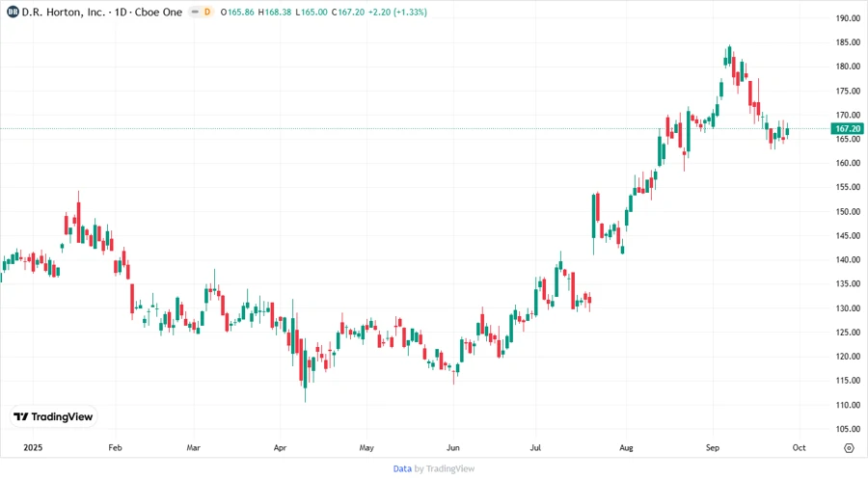Click the 180.00 price axis label
This screenshot has width=868, height=480.
[848, 67]
